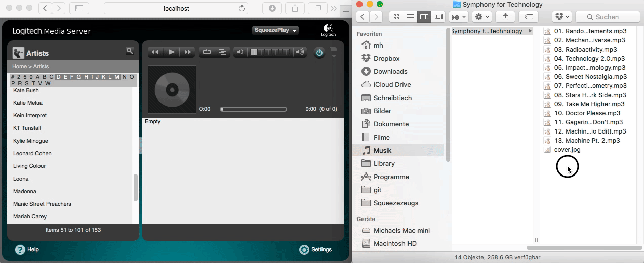
Task: Jump to artists starting with P
Action: tap(13, 83)
